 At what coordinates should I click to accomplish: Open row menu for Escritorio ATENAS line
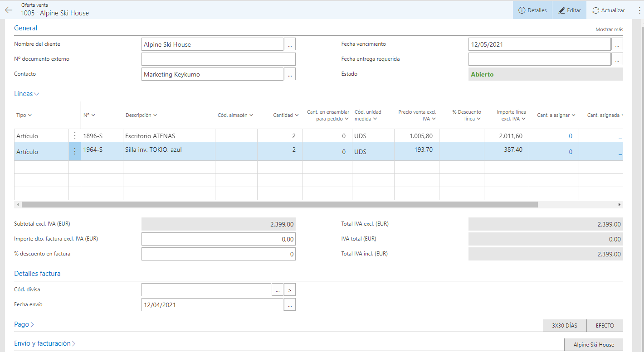tap(75, 135)
